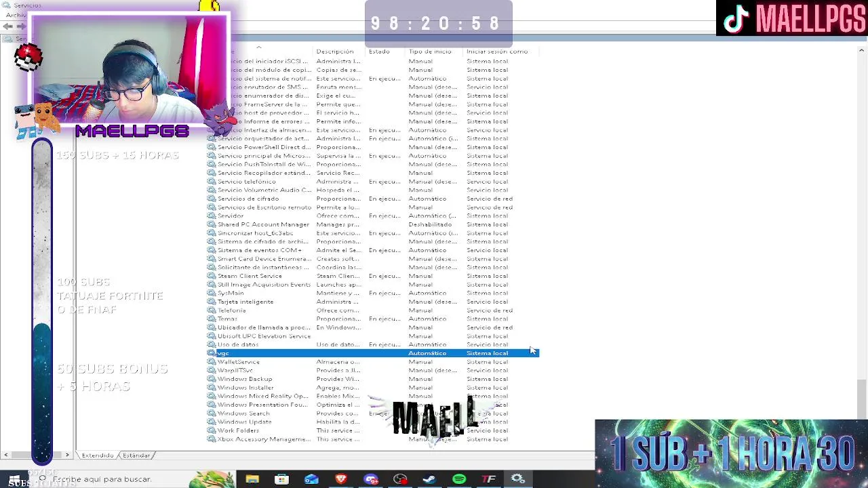This screenshot has width=868, height=488.
Task: Open Spotify from the taskbar
Action: coord(459,479)
